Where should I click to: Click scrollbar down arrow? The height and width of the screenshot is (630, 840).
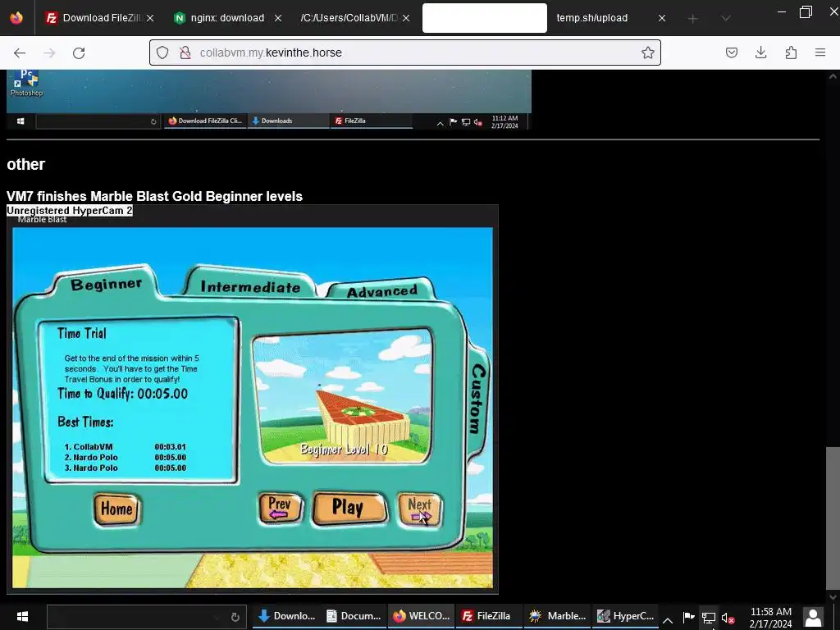[833, 597]
